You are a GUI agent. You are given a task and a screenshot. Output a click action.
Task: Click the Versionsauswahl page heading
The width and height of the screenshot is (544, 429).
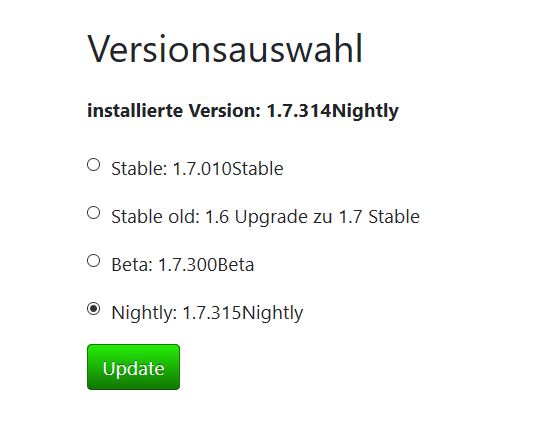(225, 49)
